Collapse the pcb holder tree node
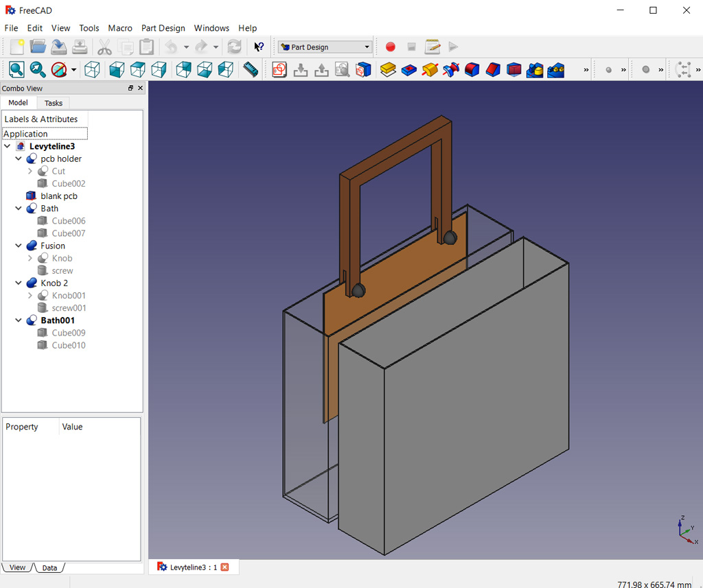 [19, 158]
